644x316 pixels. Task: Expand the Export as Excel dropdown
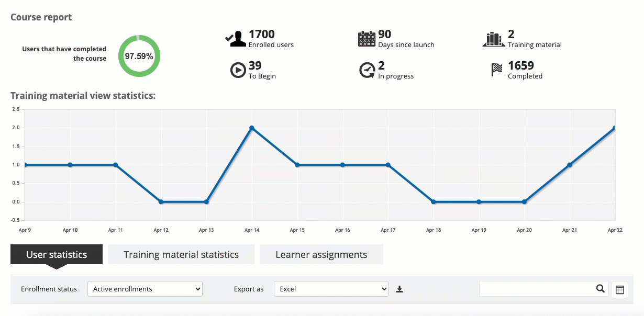coord(331,289)
